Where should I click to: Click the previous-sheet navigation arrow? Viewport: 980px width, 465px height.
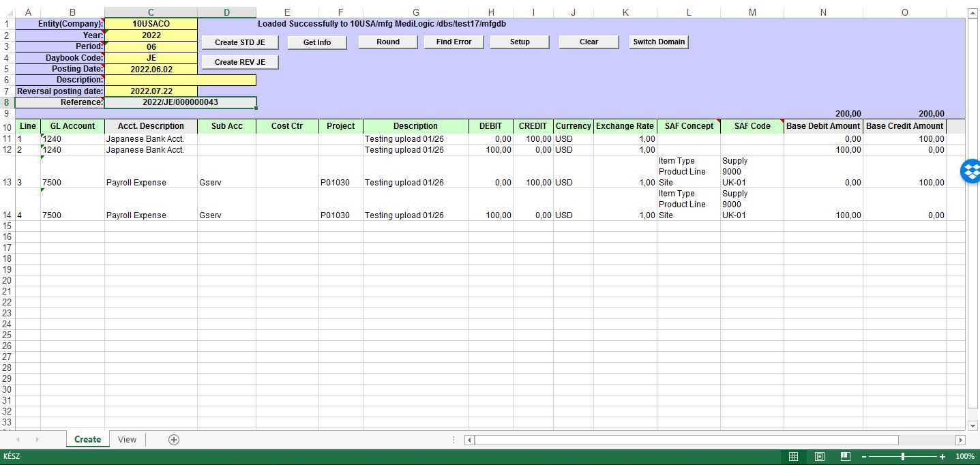tap(18, 440)
